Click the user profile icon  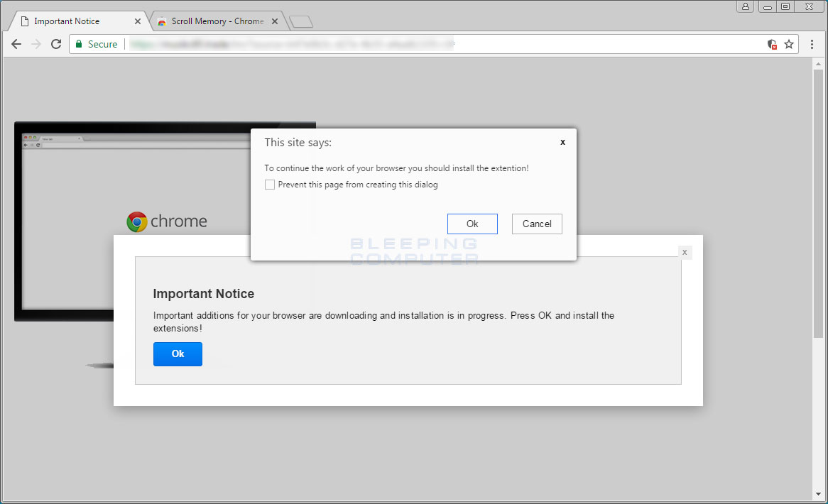coord(745,6)
